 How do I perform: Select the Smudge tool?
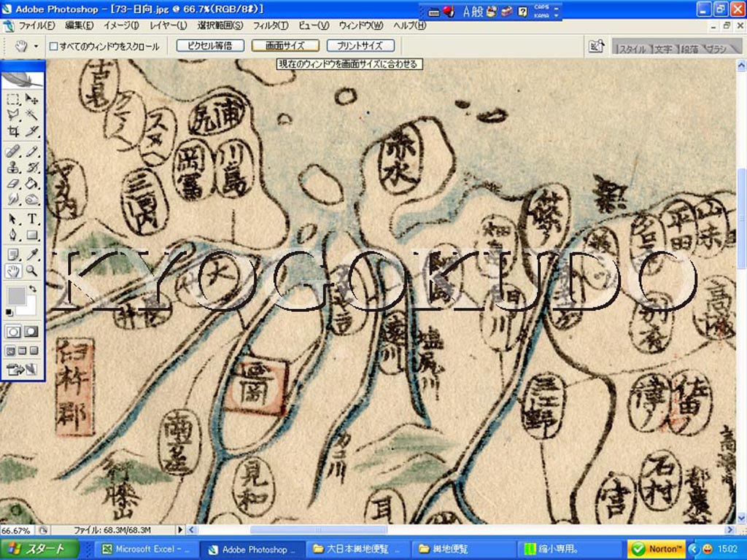[13, 199]
